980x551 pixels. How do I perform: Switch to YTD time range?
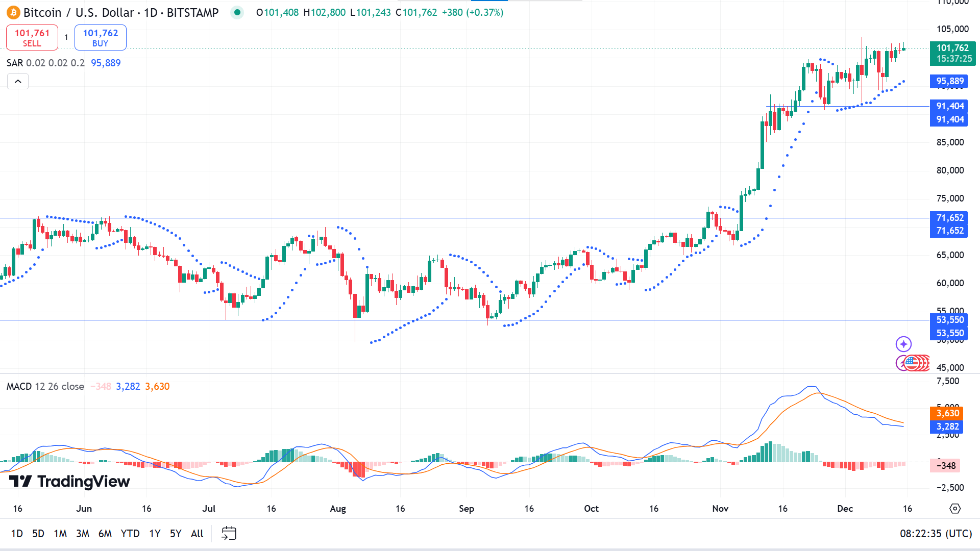pos(130,534)
